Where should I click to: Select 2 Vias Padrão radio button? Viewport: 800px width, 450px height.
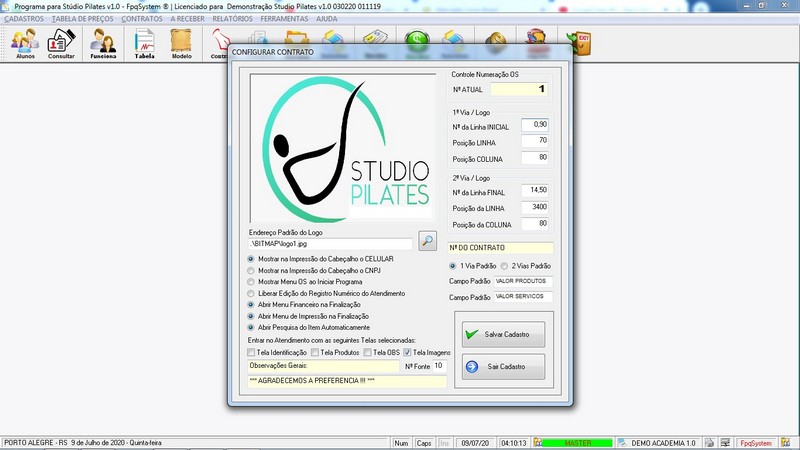coord(504,266)
